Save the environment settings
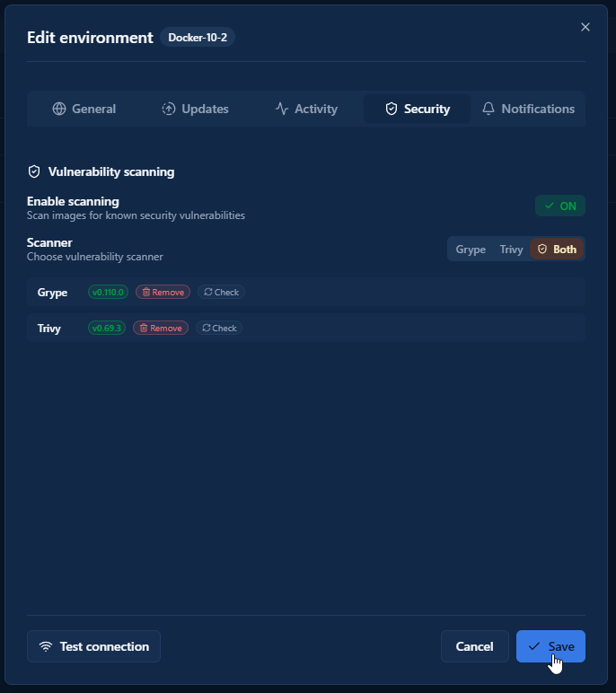616x693 pixels. (x=550, y=646)
